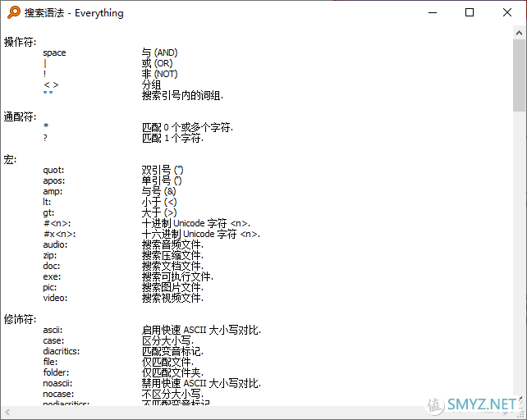Click the '搜索引号内的词组.' text
527x420 pixels.
pyautogui.click(x=182, y=95)
